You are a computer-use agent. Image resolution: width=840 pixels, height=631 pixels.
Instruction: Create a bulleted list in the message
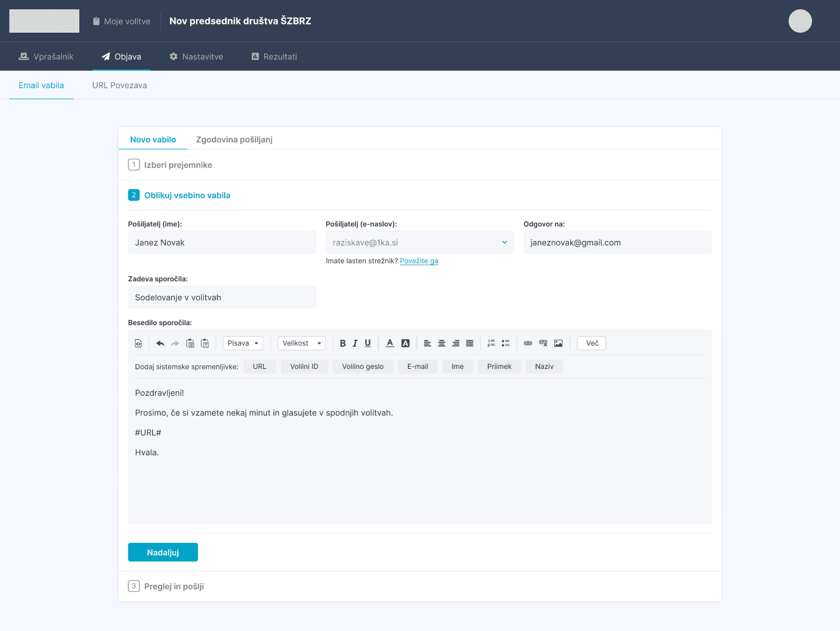[x=505, y=343]
